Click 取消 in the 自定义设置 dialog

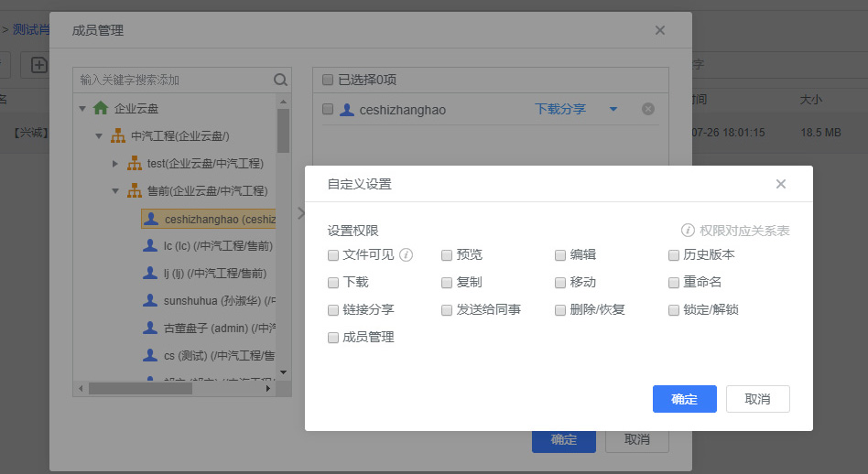click(757, 399)
